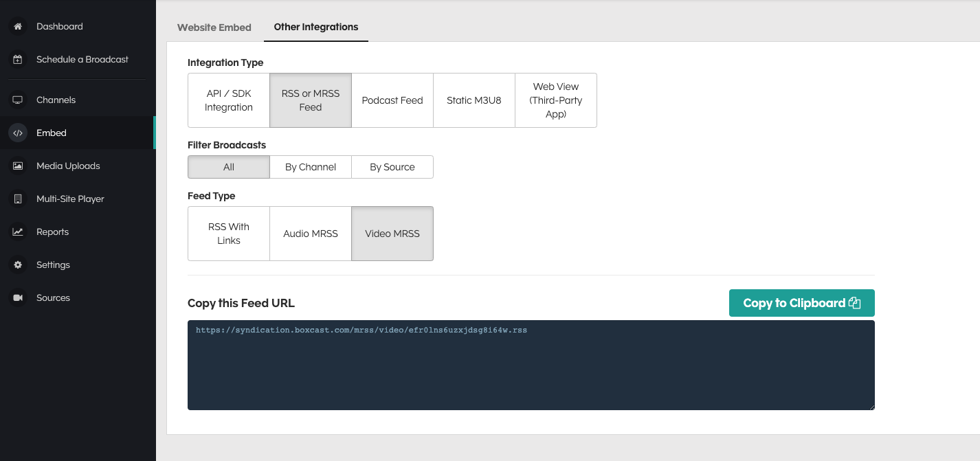The height and width of the screenshot is (461, 980).
Task: Filter broadcasts By Channel
Action: [311, 167]
